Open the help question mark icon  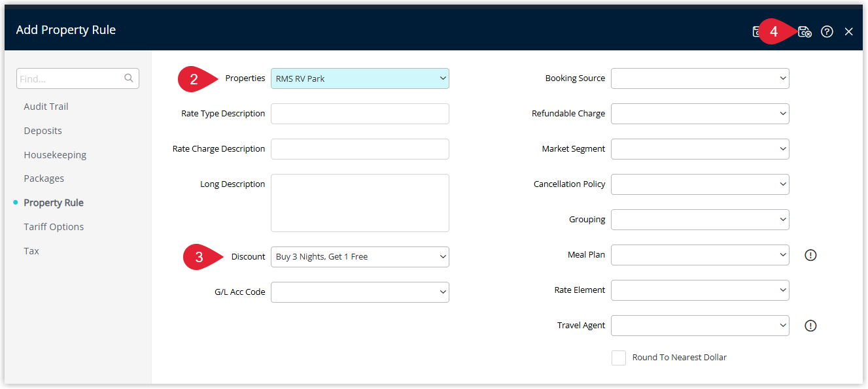(827, 31)
